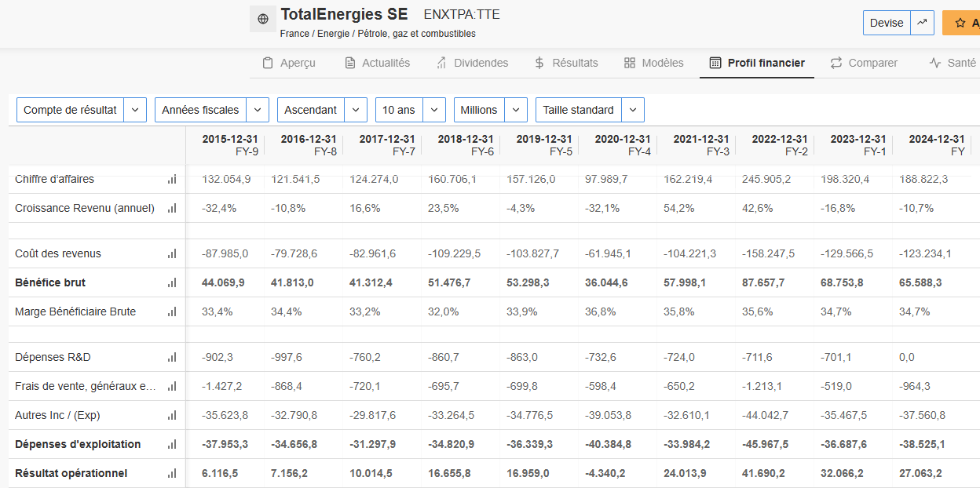Screen dimensions: 980x488
Task: Open chart icon for Dépenses d'exploitation row
Action: (171, 444)
